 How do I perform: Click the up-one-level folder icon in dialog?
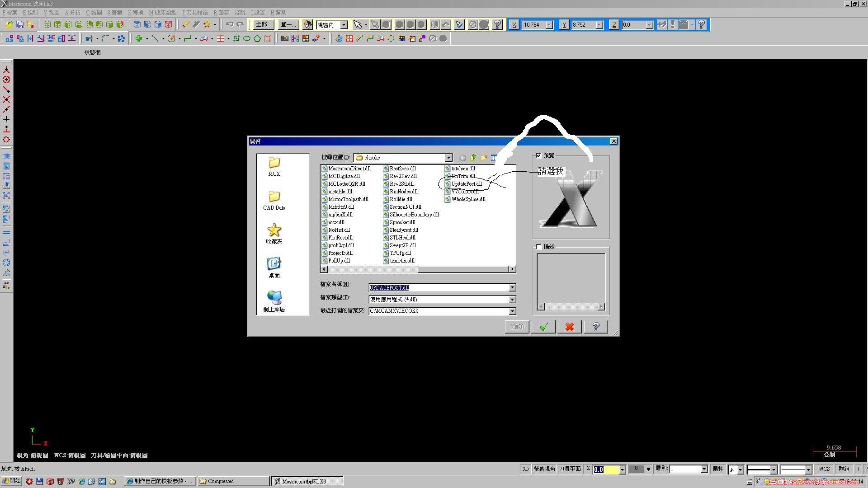[473, 158]
